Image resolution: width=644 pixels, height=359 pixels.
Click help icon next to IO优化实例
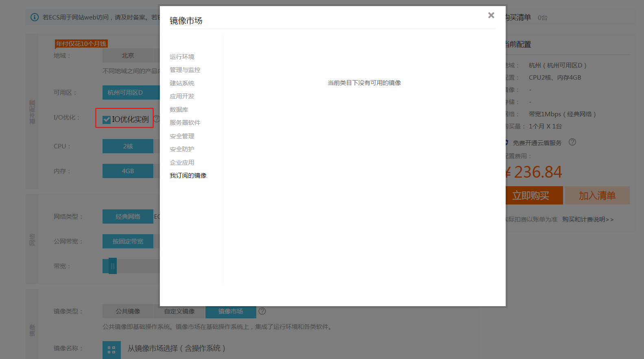tap(156, 119)
